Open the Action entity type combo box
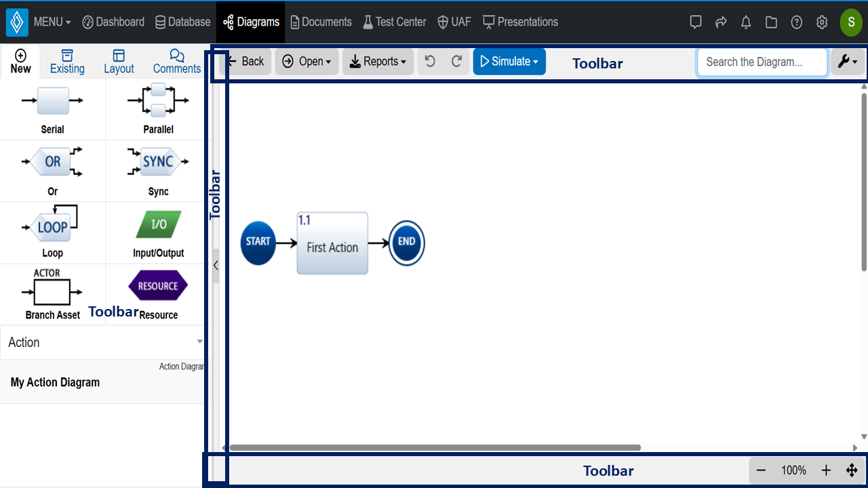The image size is (868, 488). click(106, 342)
